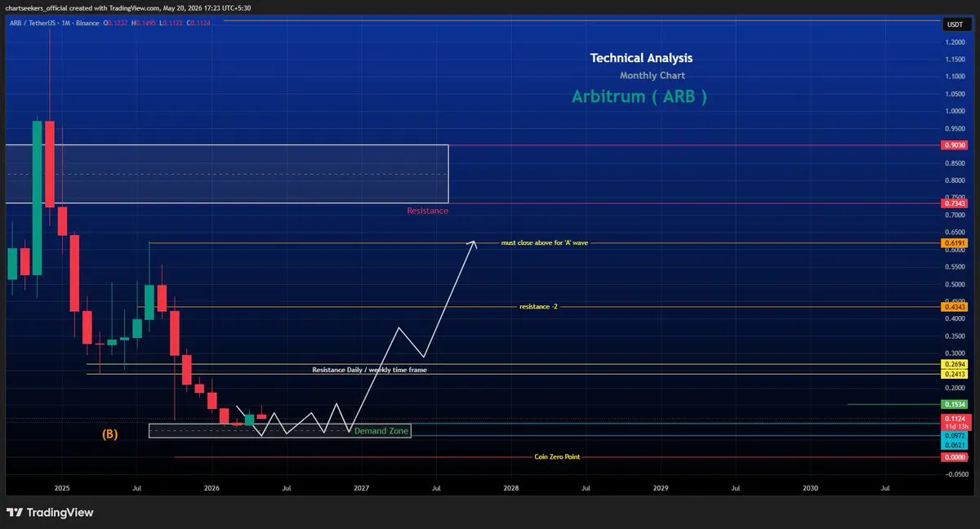Click the 'Technical Analysis' heading text
This screenshot has width=980, height=529.
[641, 58]
